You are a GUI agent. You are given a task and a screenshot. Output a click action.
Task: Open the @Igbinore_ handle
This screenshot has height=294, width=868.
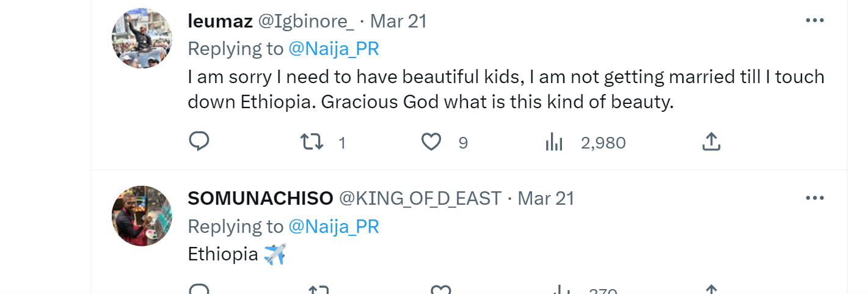coord(306,21)
